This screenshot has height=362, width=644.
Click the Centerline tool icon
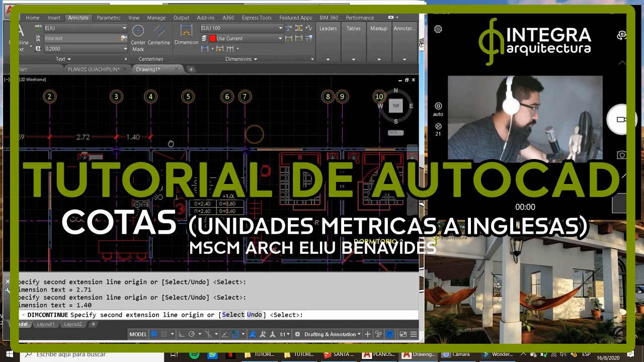pyautogui.click(x=159, y=31)
